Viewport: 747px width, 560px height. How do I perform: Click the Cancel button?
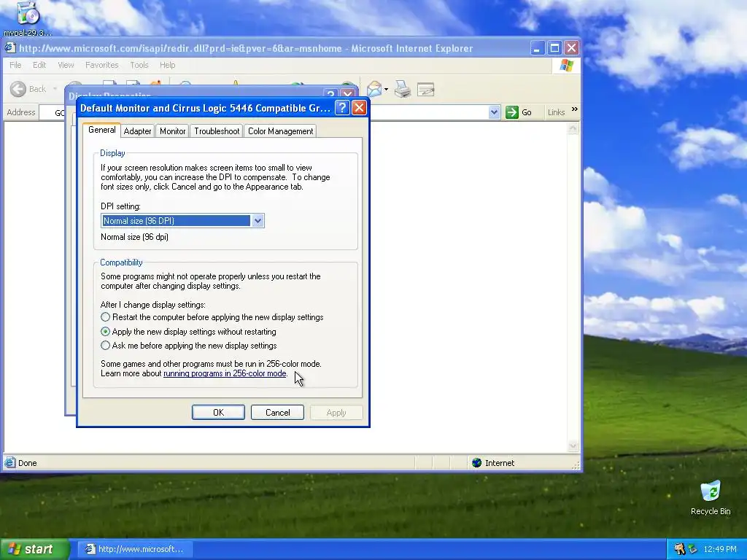(277, 413)
